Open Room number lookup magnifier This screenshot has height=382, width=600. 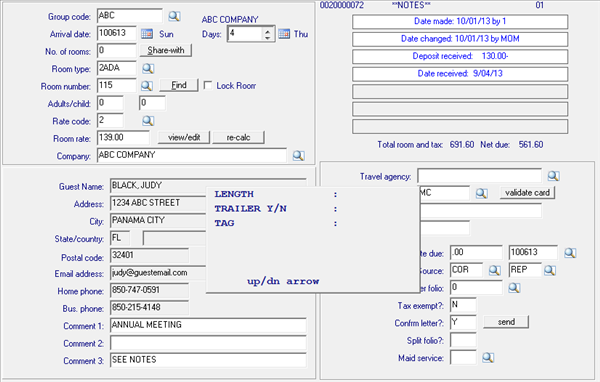pos(147,86)
